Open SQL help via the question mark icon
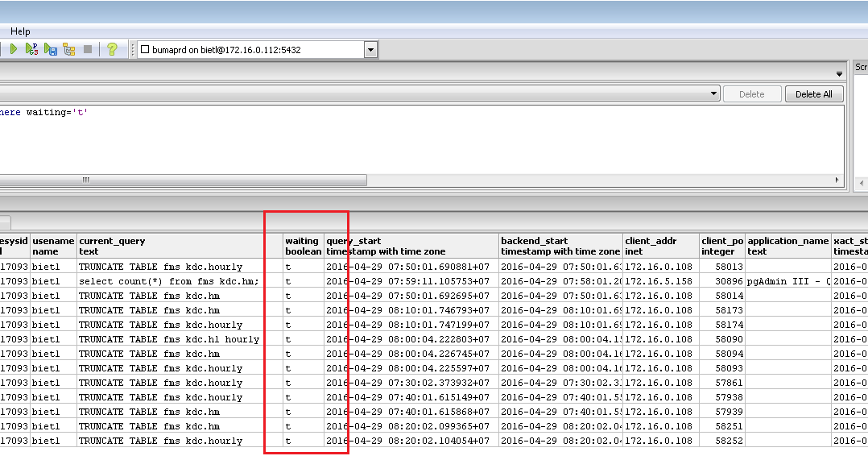This screenshot has width=868, height=456. 112,49
